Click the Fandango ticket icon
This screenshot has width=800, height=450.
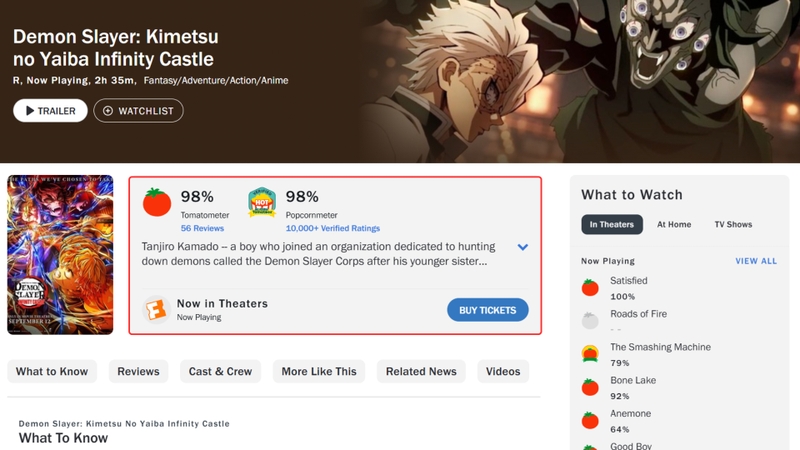tap(155, 309)
